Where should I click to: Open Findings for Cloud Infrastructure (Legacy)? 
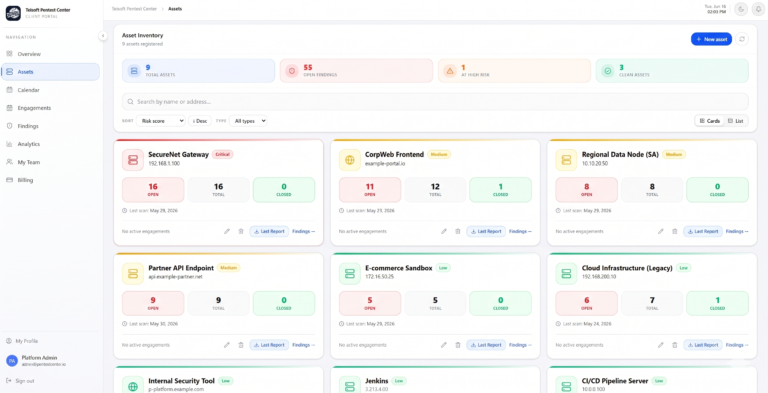pyautogui.click(x=737, y=345)
